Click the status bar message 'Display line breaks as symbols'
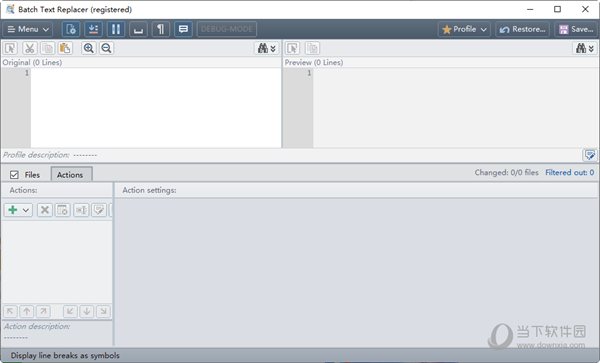The width and height of the screenshot is (600, 363). [x=65, y=355]
